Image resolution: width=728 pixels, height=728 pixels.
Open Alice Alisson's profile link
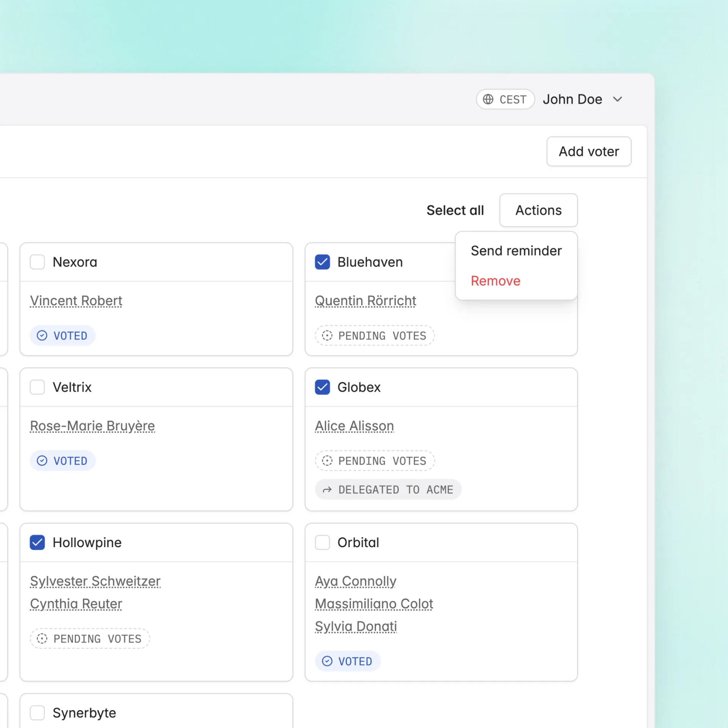click(x=355, y=426)
